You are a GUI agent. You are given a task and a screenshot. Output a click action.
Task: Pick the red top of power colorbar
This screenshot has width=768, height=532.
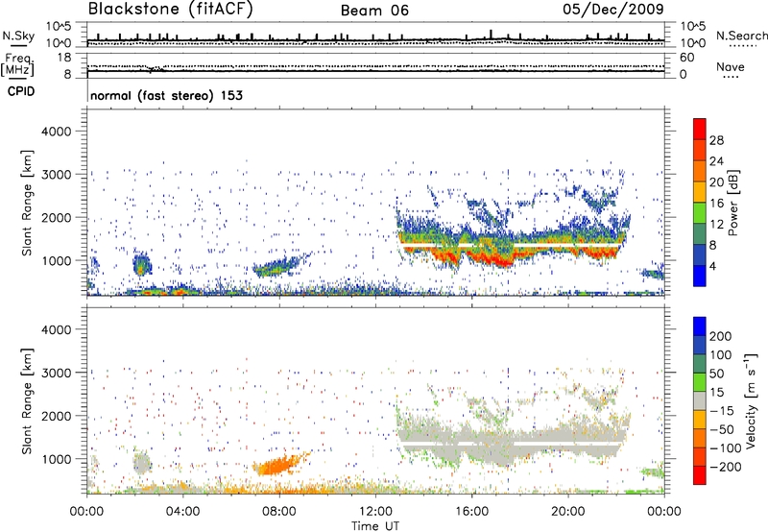pos(700,129)
